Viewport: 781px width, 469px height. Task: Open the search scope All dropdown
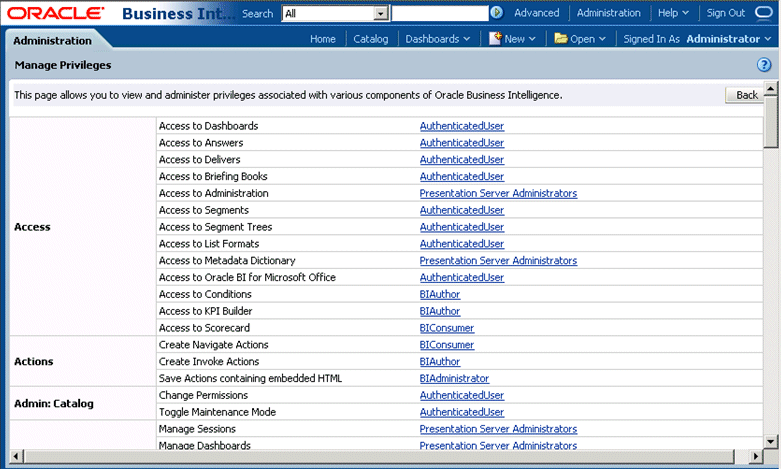336,13
